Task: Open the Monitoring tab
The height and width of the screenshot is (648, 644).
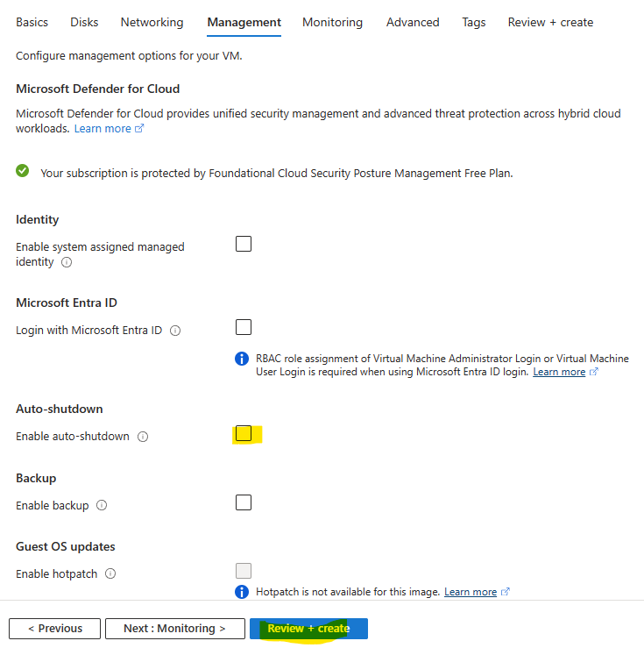Action: 332,22
